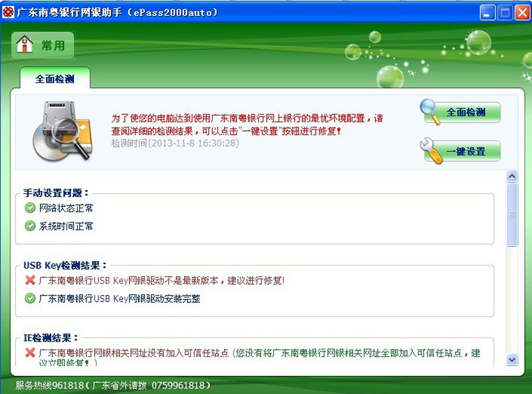The height and width of the screenshot is (394, 532).
Task: Click the 服务热线961818 status text
Action: coord(113,385)
